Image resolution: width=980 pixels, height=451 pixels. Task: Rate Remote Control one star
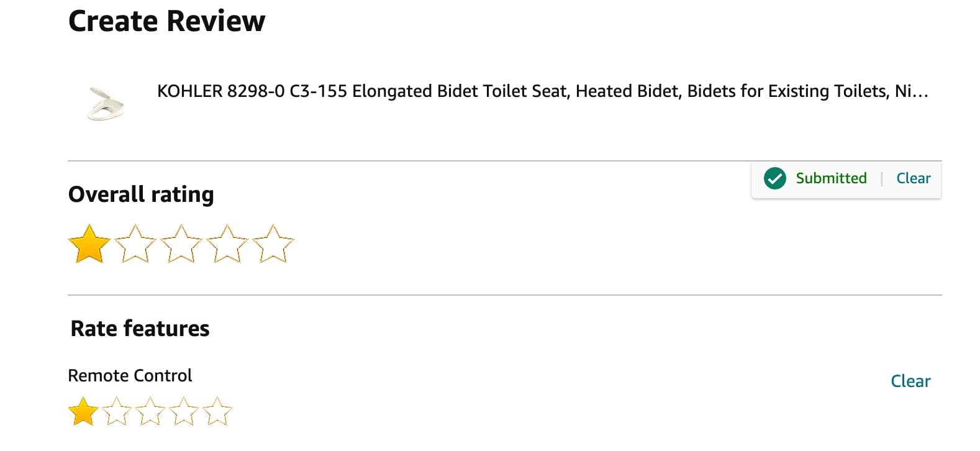point(83,411)
